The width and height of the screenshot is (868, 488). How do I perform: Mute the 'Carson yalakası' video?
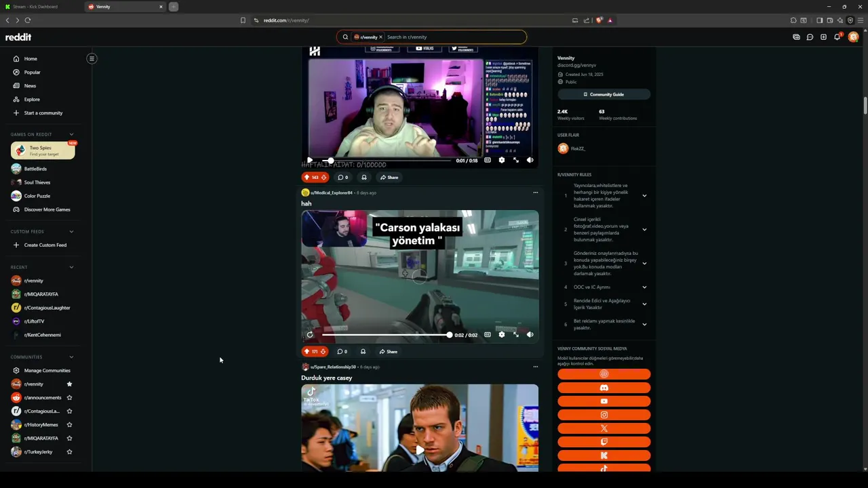click(530, 335)
